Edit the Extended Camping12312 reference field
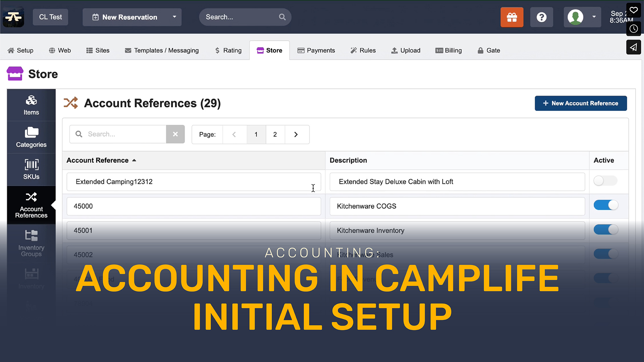This screenshot has width=644, height=362. pos(194,182)
